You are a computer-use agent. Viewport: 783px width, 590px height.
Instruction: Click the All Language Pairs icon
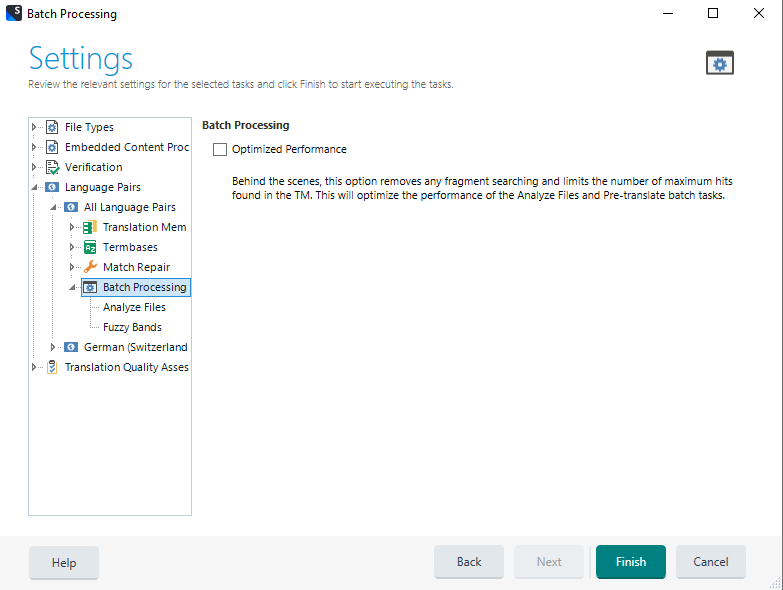pos(71,207)
